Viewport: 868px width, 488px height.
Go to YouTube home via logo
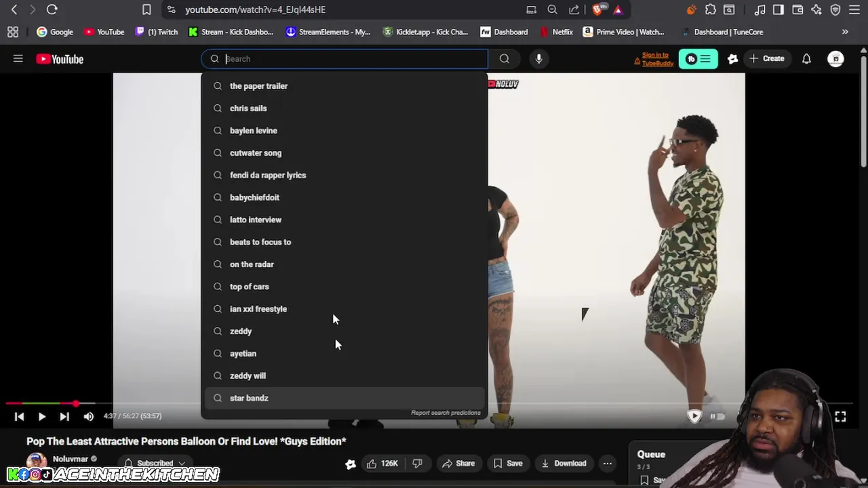point(60,59)
